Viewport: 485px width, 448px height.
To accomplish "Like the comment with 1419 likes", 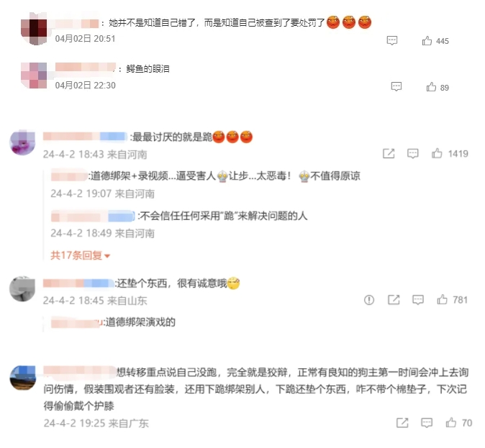I will coord(437,153).
